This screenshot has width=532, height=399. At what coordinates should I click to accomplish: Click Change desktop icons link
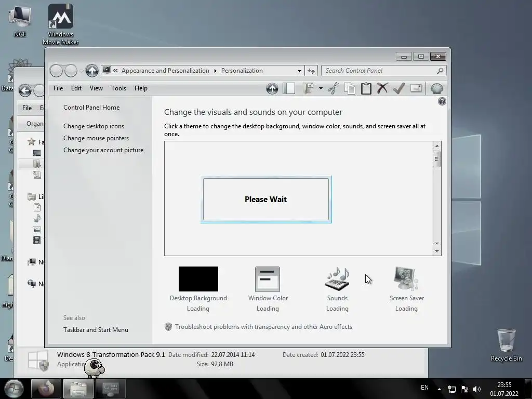[94, 126]
